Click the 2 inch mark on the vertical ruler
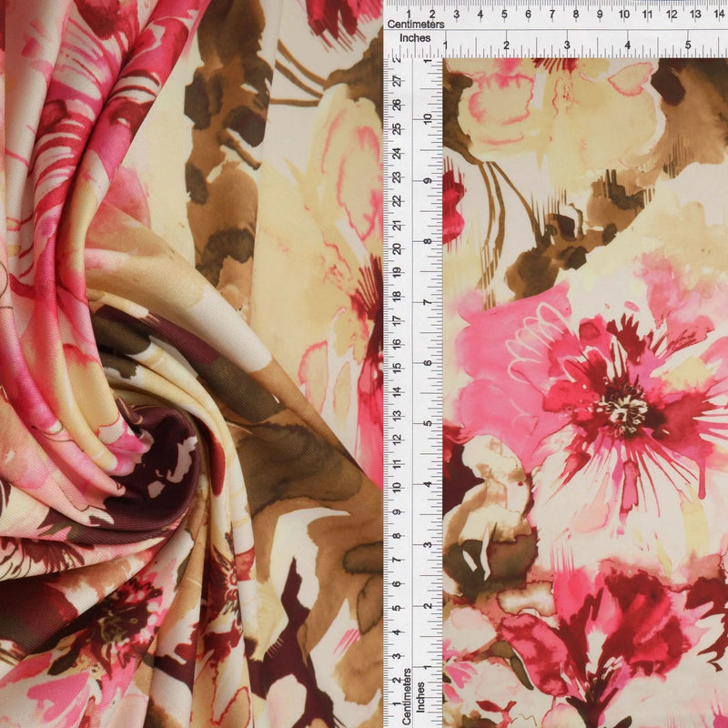The height and width of the screenshot is (728, 728). click(x=427, y=606)
